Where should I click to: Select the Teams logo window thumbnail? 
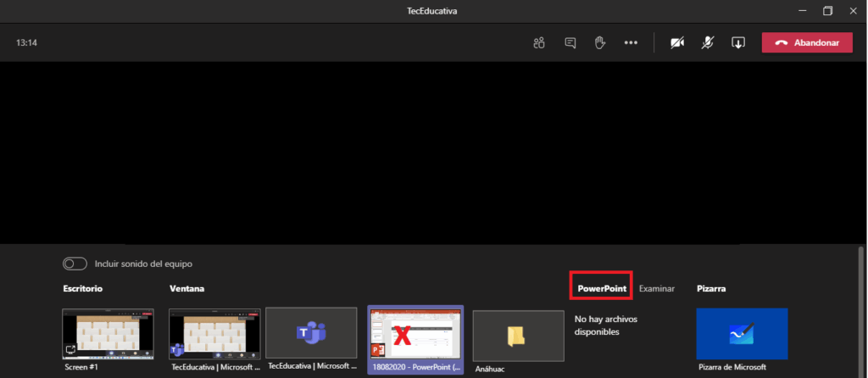[311, 334]
